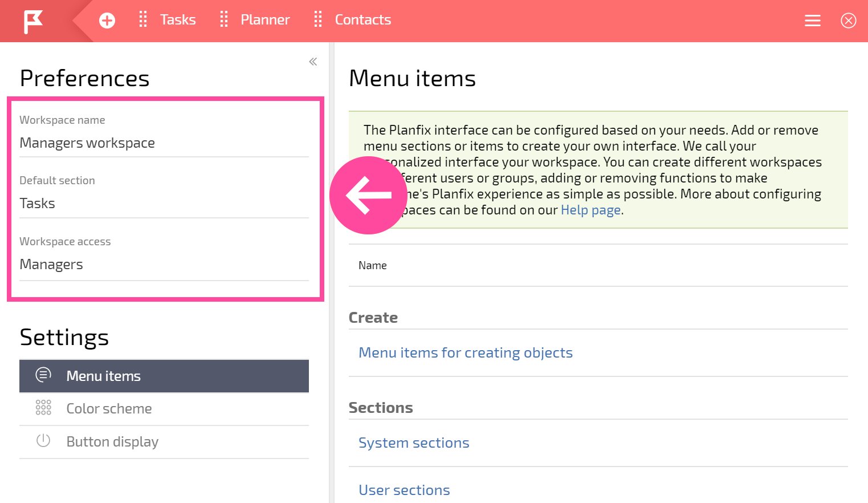The width and height of the screenshot is (868, 503).
Task: Click the Button display power icon
Action: click(x=43, y=440)
